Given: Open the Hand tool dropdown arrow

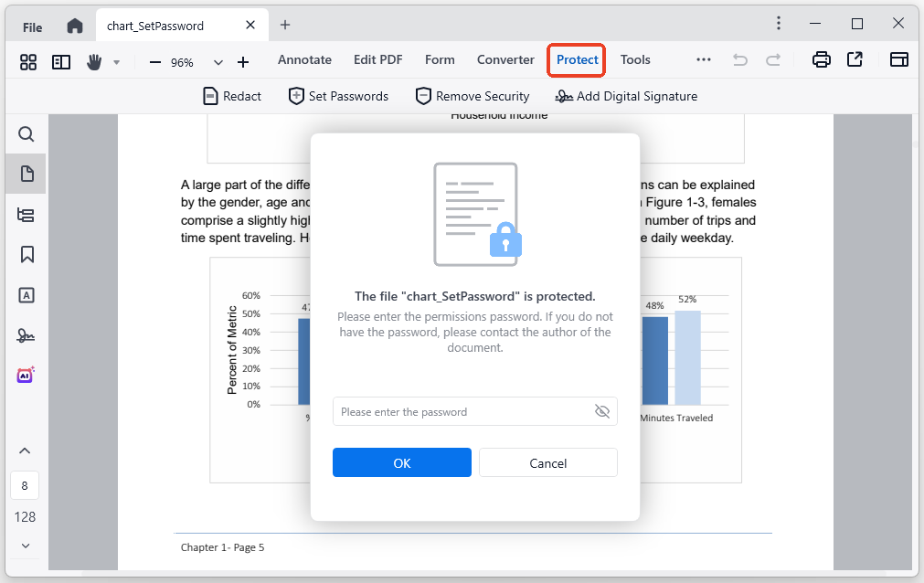Looking at the screenshot, I should point(116,62).
